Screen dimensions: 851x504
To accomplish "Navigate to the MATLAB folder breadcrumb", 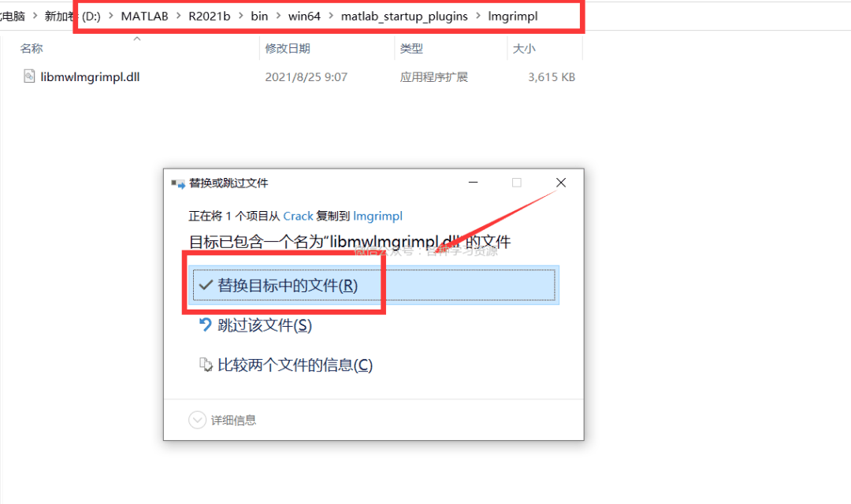I will tap(144, 17).
